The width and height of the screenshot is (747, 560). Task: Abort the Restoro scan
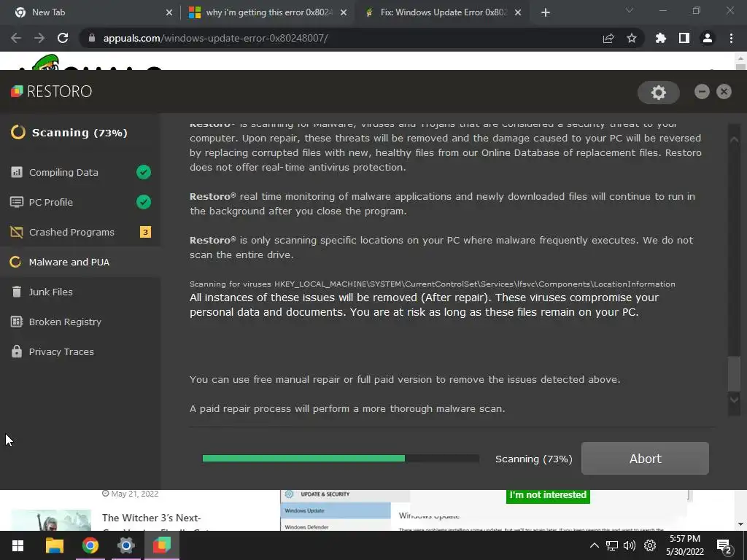pos(645,458)
